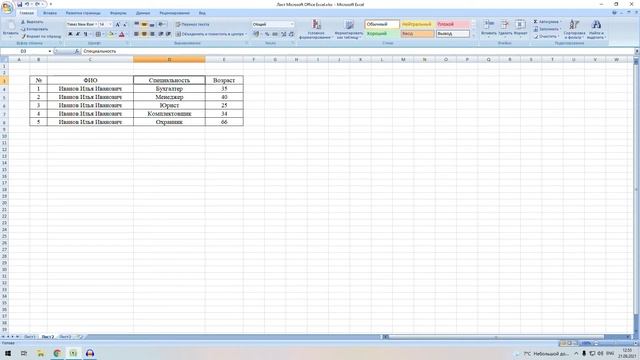Screen dimensions: 640x360
Task: Switch to the Вид ribbon tab
Action: pyautogui.click(x=202, y=13)
